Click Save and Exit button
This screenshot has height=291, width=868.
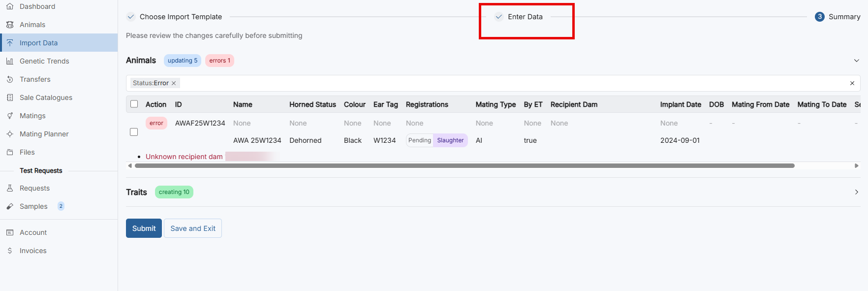click(x=193, y=228)
